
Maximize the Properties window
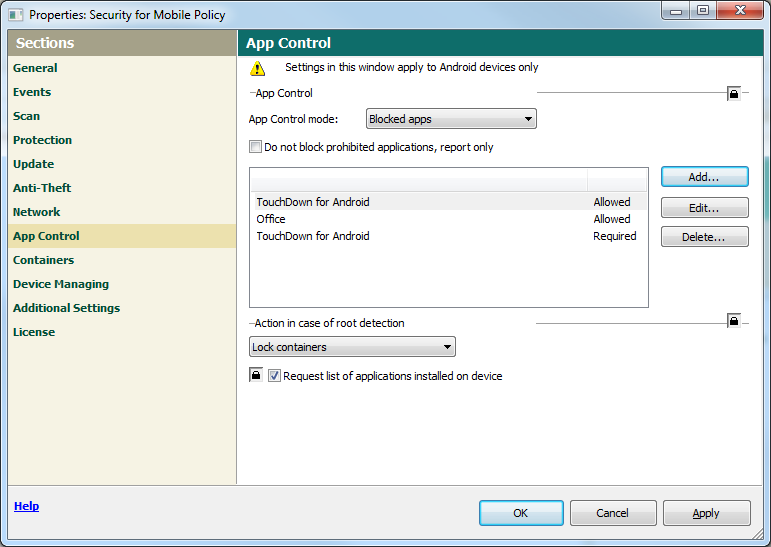[703, 10]
